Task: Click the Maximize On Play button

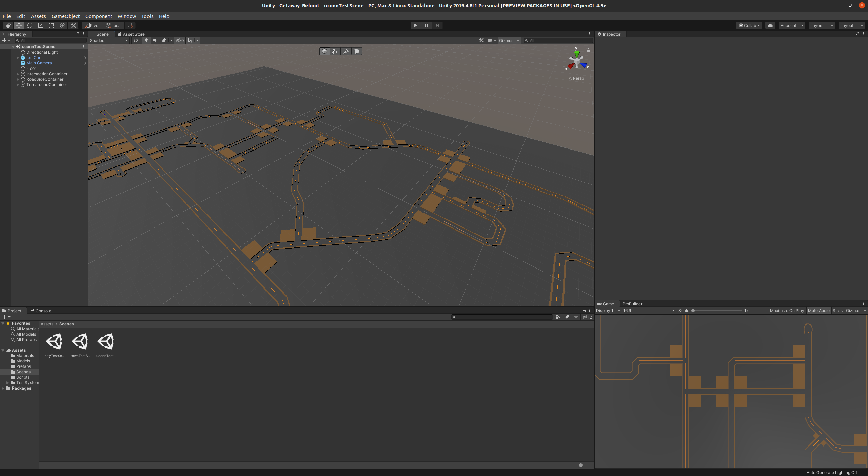Action: point(787,310)
